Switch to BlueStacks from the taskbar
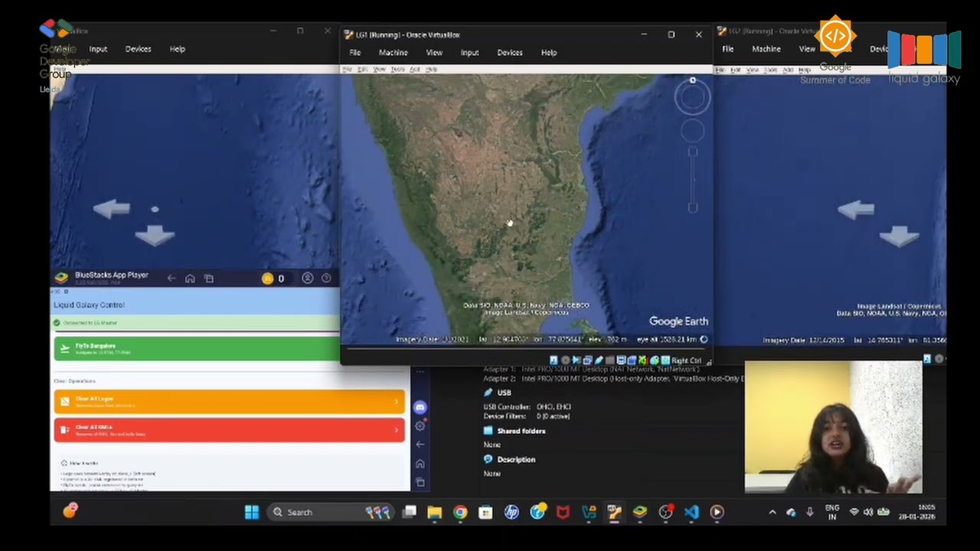Image resolution: width=980 pixels, height=551 pixels. tap(639, 512)
